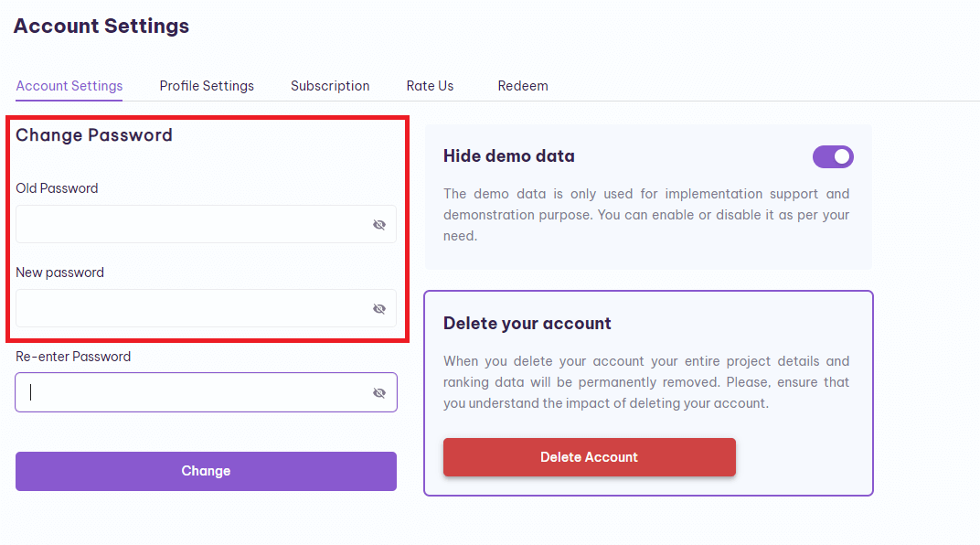The image size is (980, 545).
Task: Open the Profile Settings tab
Action: (207, 86)
